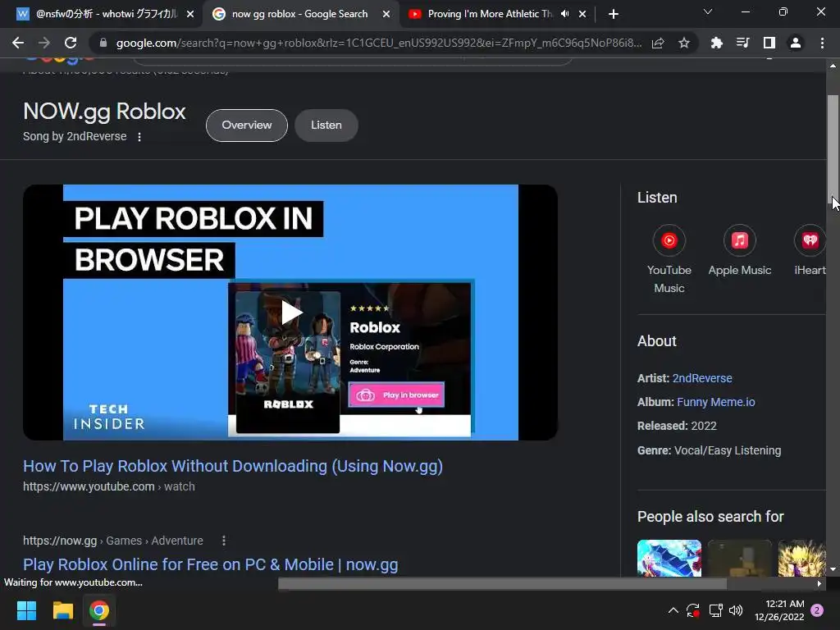
Task: Open the clock showing 12:21 AM
Action: 779,610
